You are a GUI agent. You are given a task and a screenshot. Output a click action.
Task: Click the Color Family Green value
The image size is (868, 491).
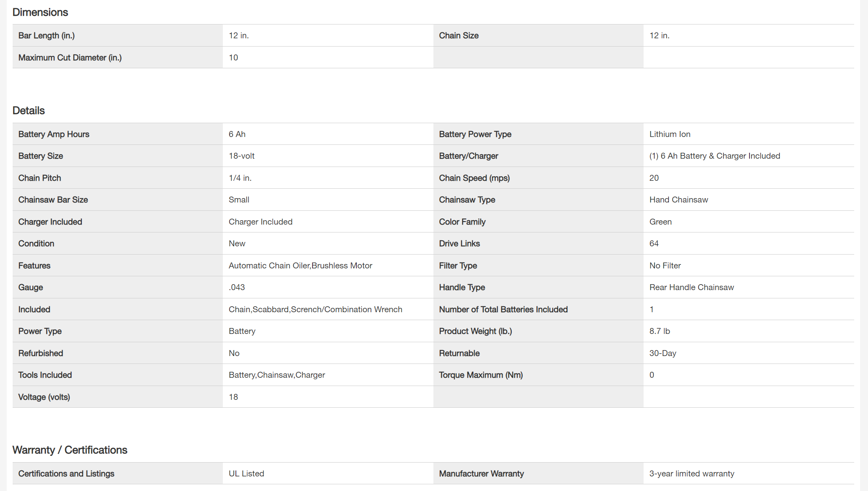660,222
